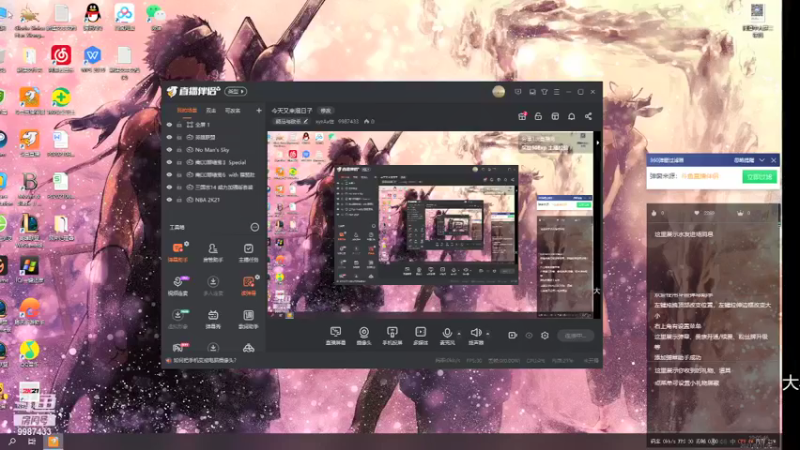This screenshot has width=800, height=450.
Task: Open the orange picture tool in second row
Action: coord(248,286)
